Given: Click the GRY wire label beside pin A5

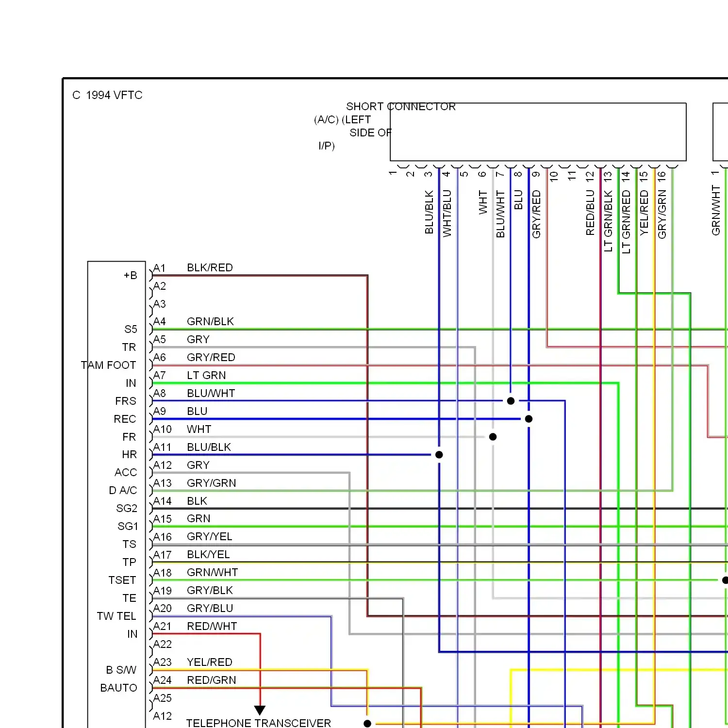Looking at the screenshot, I should point(198,340).
